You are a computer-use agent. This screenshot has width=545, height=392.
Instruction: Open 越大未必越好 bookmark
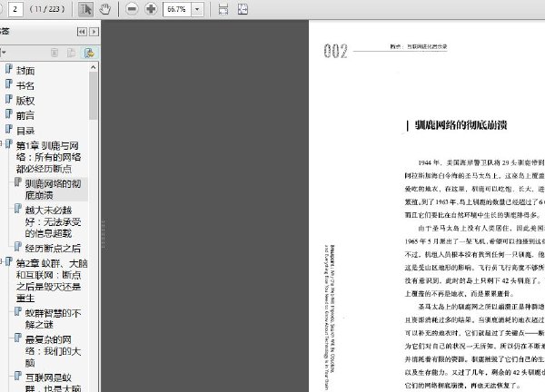pos(53,221)
